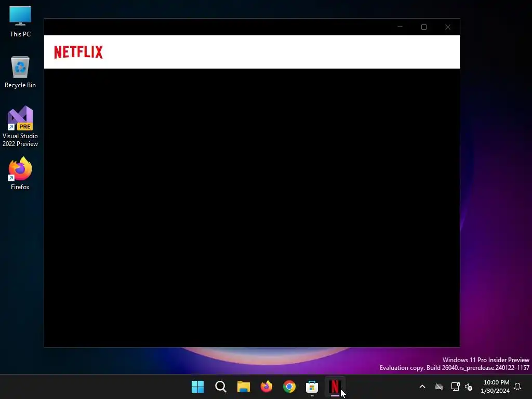Screen dimensions: 532x399
Task: Open Microsoft Store from taskbar
Action: pyautogui.click(x=312, y=387)
